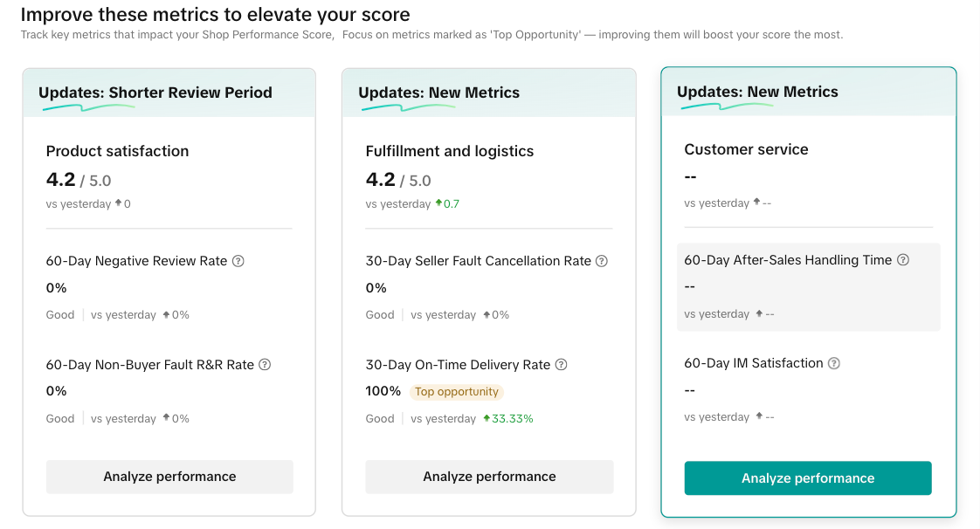
Task: Open info icon for Seller Fault Cancellation Rate
Action: point(602,261)
